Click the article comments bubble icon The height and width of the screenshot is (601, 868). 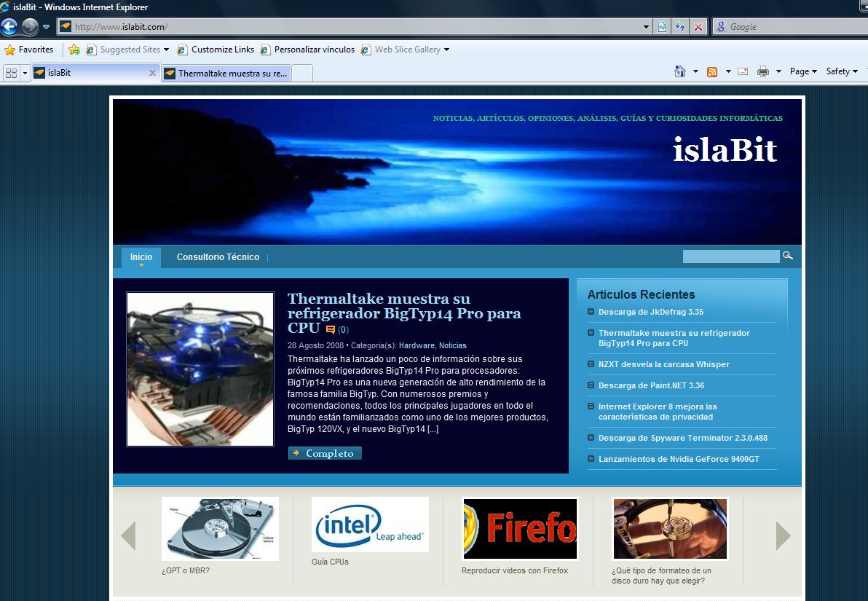pyautogui.click(x=331, y=329)
